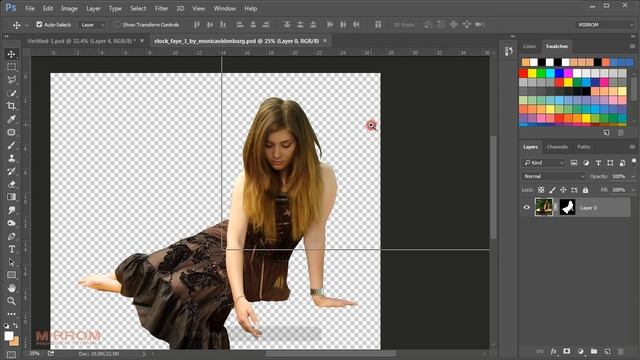
Task: Open the Layers panel flyout menu
Action: tap(632, 147)
